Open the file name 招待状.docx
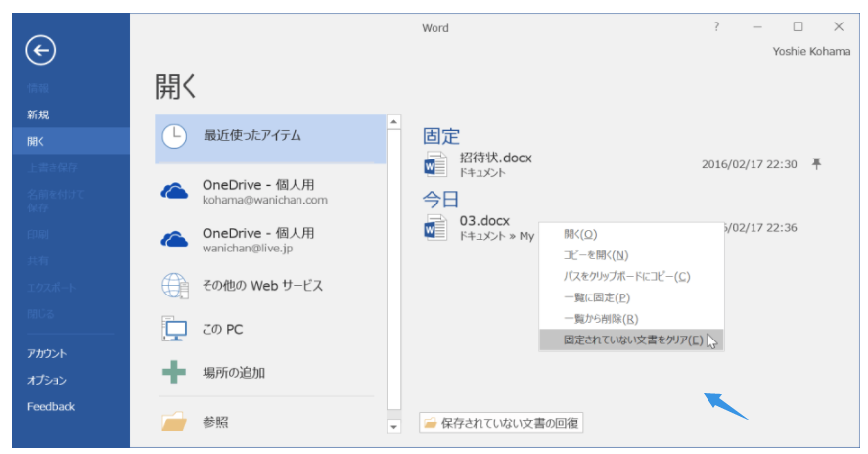 [x=495, y=158]
